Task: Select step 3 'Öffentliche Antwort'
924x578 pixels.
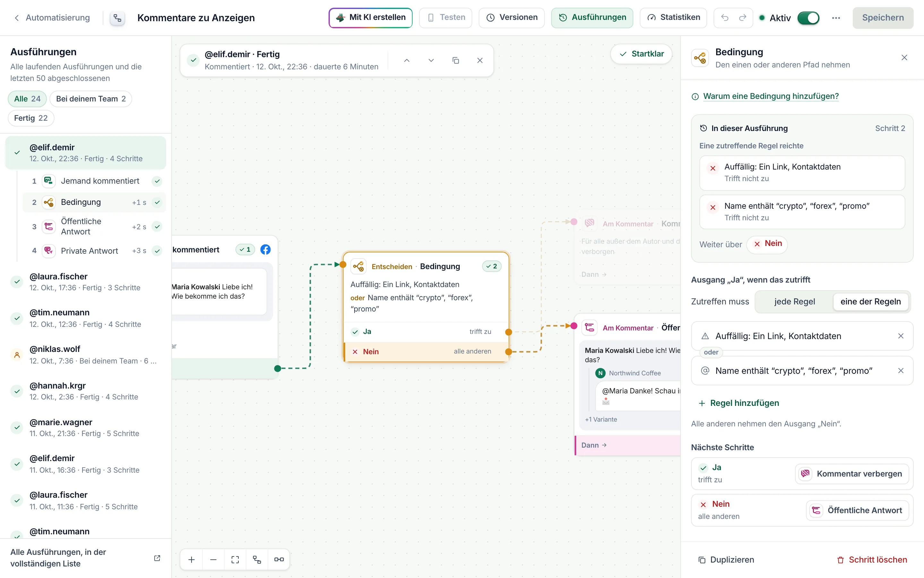Action: click(94, 226)
